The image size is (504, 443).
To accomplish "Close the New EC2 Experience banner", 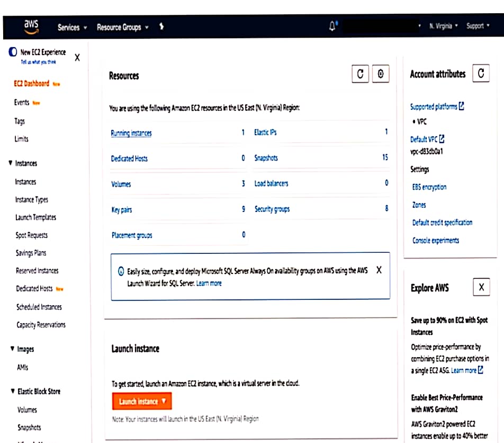I will coord(77,58).
